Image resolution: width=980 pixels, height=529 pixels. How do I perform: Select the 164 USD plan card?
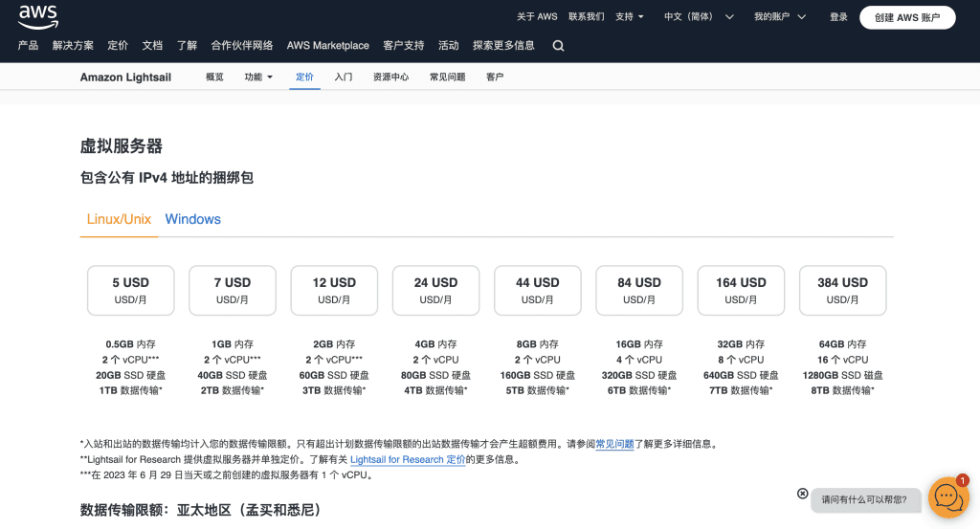tap(741, 291)
